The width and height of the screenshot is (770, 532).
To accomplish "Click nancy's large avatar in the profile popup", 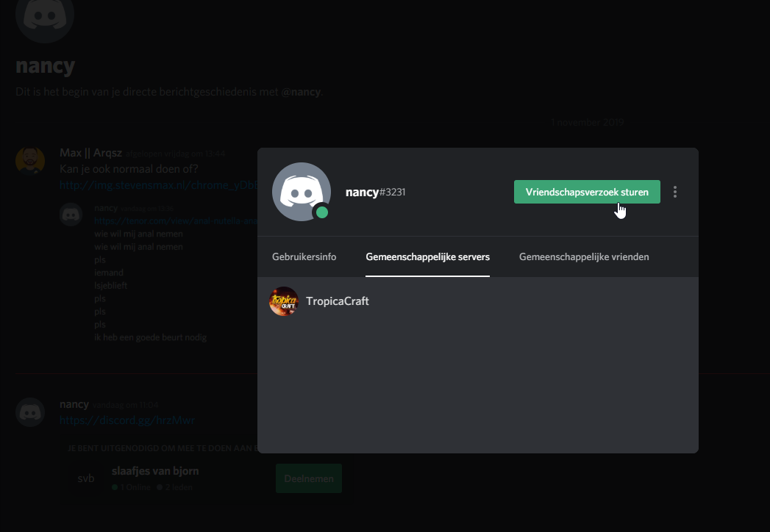I will pyautogui.click(x=302, y=191).
